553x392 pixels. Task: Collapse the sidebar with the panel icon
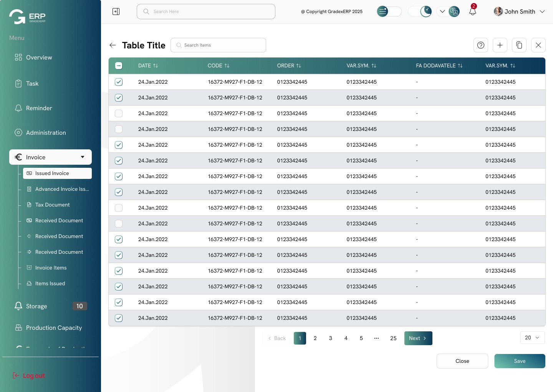point(116,12)
